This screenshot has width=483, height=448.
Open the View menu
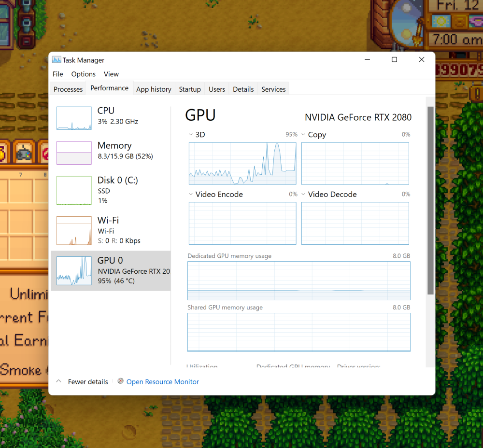click(x=111, y=74)
